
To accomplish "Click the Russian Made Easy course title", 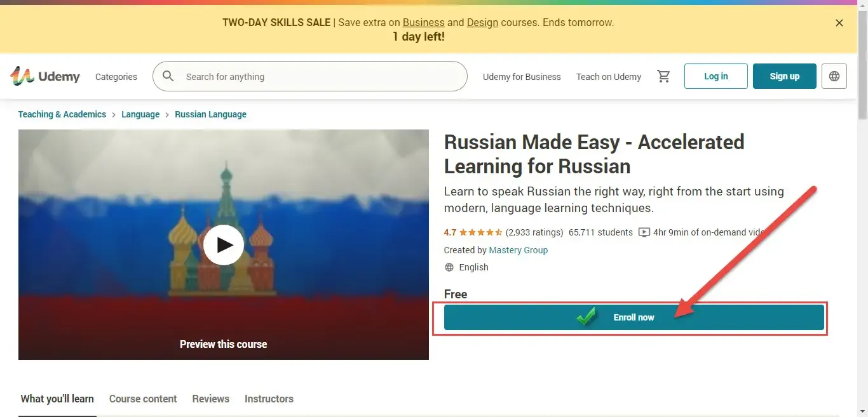I will point(594,154).
